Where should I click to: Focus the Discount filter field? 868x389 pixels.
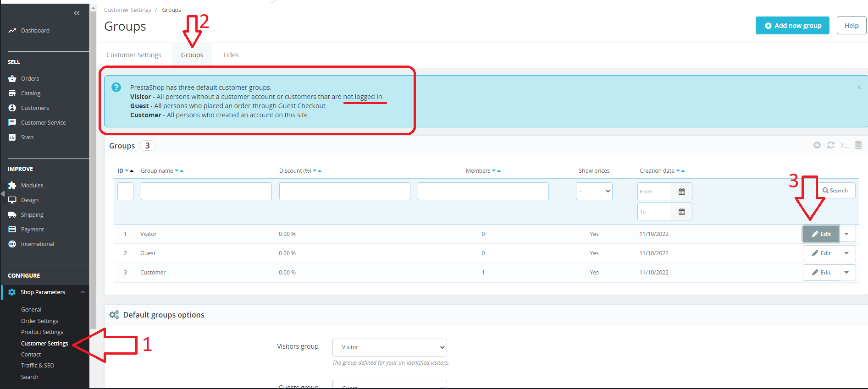tap(345, 192)
